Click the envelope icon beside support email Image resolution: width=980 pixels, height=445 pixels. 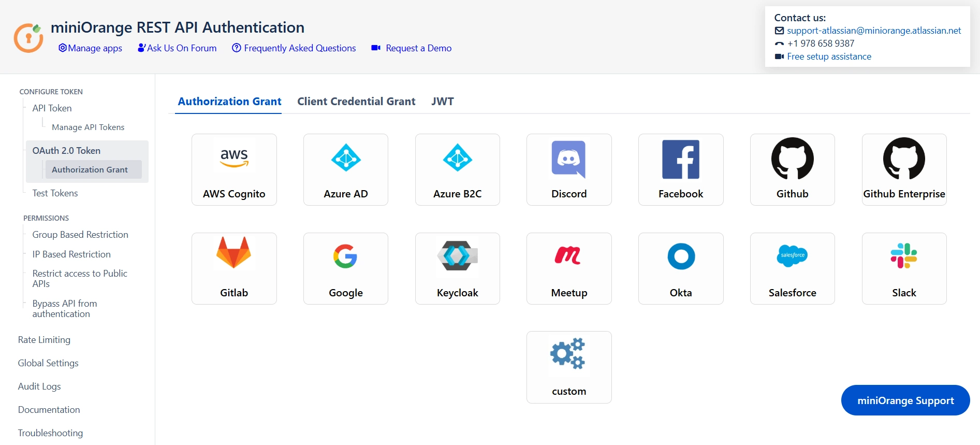click(779, 31)
